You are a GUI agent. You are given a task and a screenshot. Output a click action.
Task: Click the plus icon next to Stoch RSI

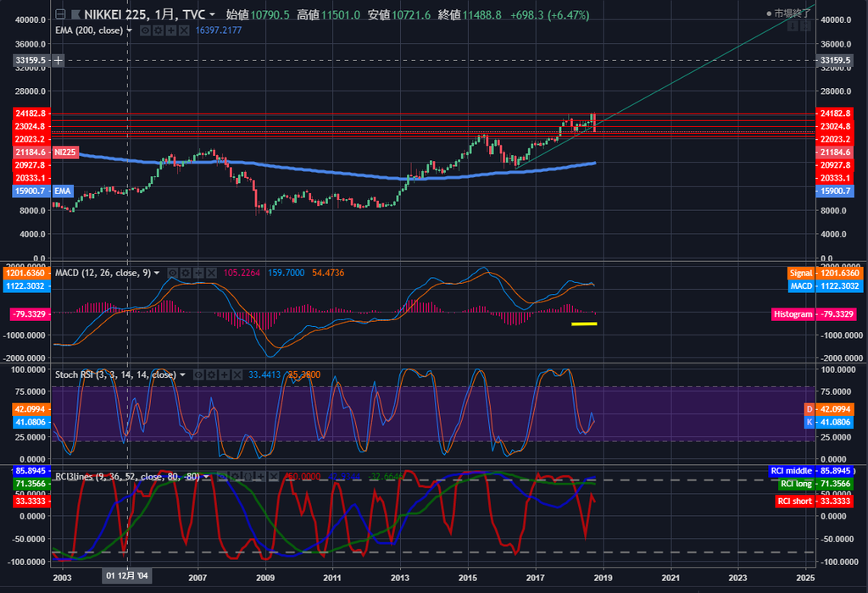pos(224,374)
